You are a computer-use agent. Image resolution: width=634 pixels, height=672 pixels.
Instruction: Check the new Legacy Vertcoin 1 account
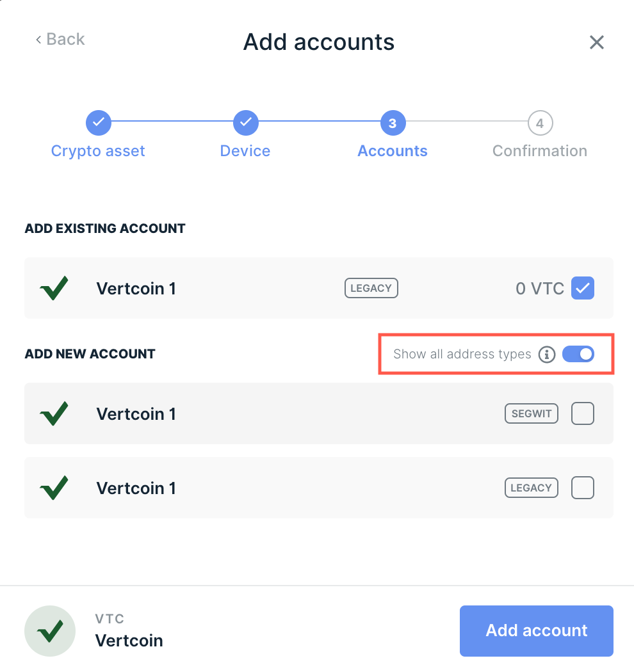tap(583, 488)
